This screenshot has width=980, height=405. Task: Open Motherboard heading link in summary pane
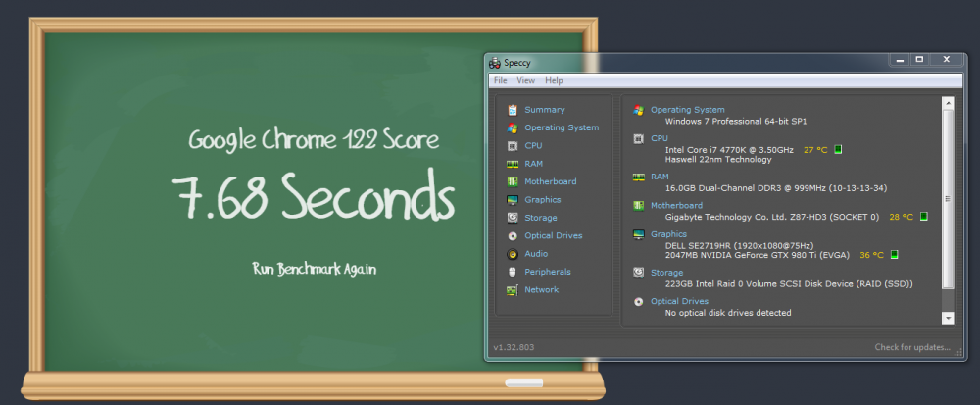click(x=676, y=206)
